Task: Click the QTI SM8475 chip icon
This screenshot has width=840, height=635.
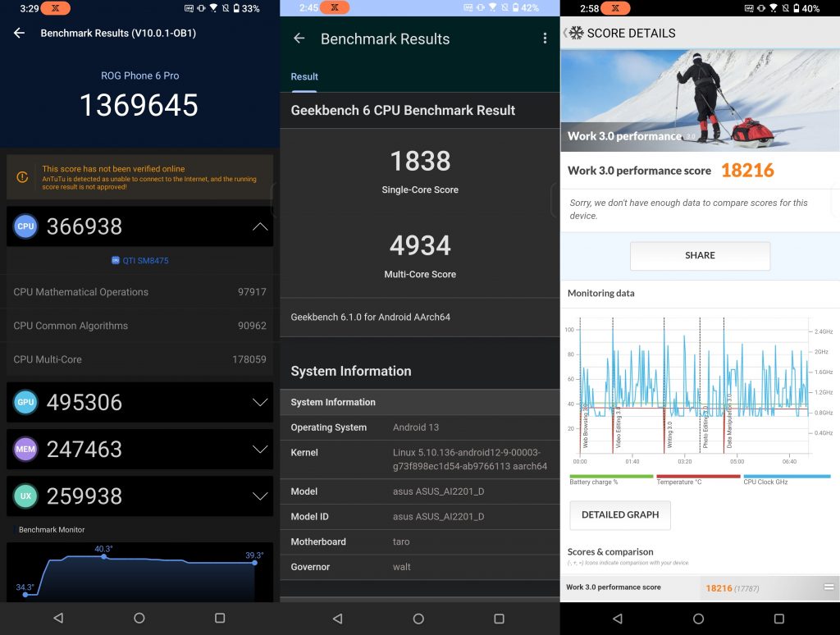Action: tap(115, 260)
